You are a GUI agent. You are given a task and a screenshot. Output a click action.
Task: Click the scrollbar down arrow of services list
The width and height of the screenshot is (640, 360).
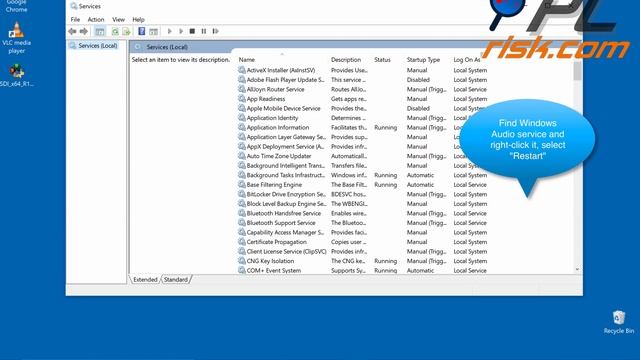coord(577,269)
